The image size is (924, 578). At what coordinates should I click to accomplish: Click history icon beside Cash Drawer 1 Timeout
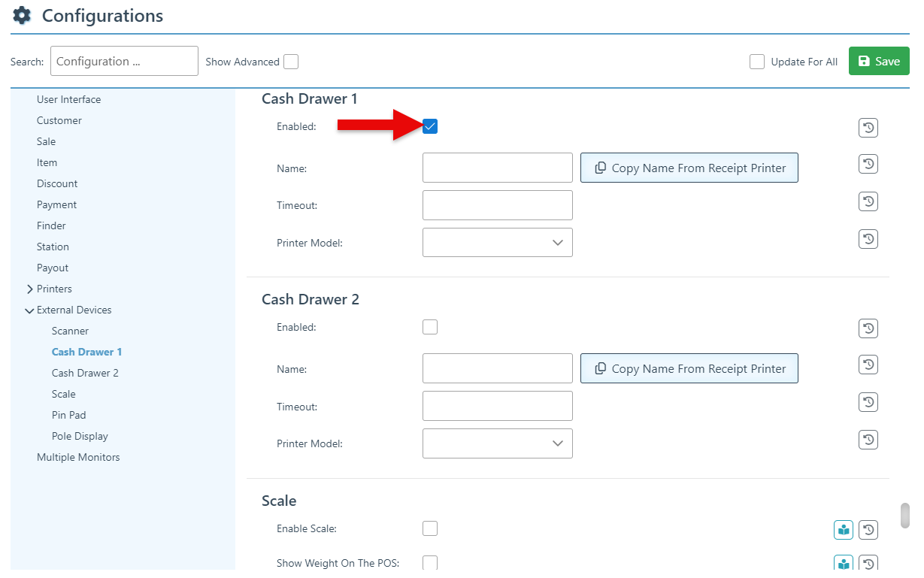(868, 201)
